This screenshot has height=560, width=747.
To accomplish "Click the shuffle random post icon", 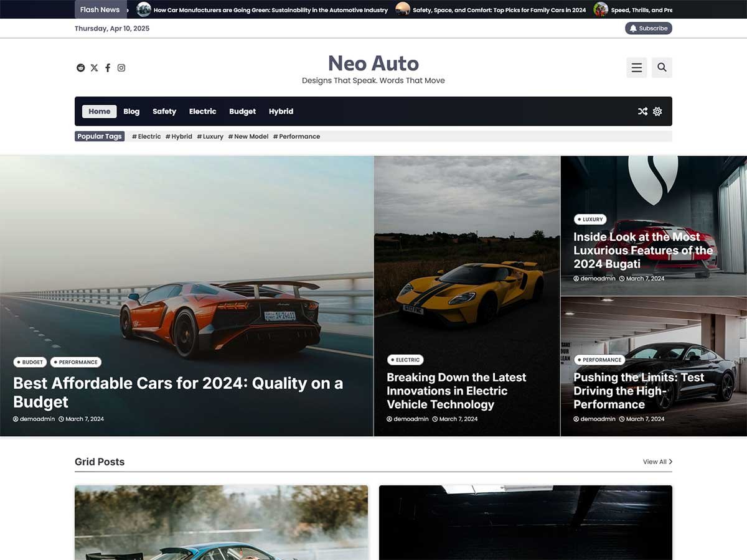I will (x=642, y=111).
